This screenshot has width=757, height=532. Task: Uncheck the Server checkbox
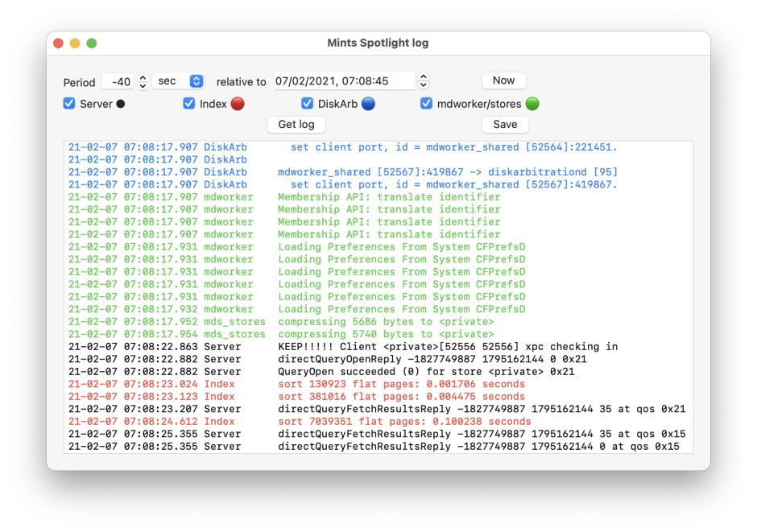69,104
